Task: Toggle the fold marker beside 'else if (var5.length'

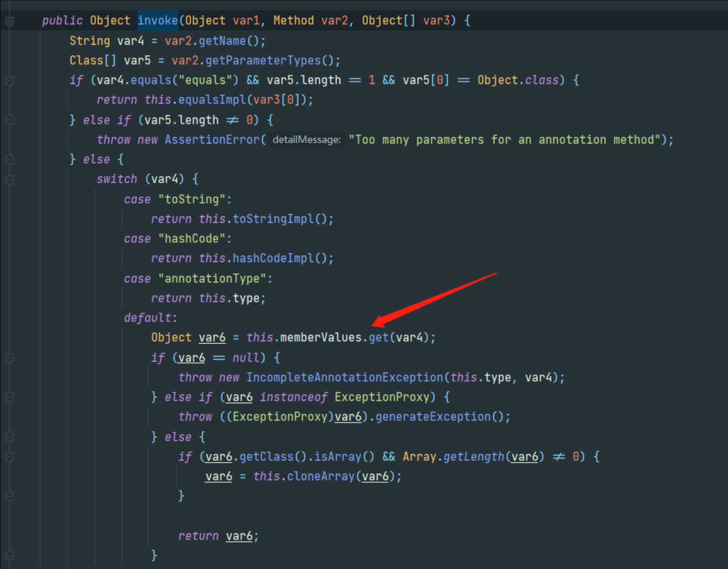Action: click(10, 120)
